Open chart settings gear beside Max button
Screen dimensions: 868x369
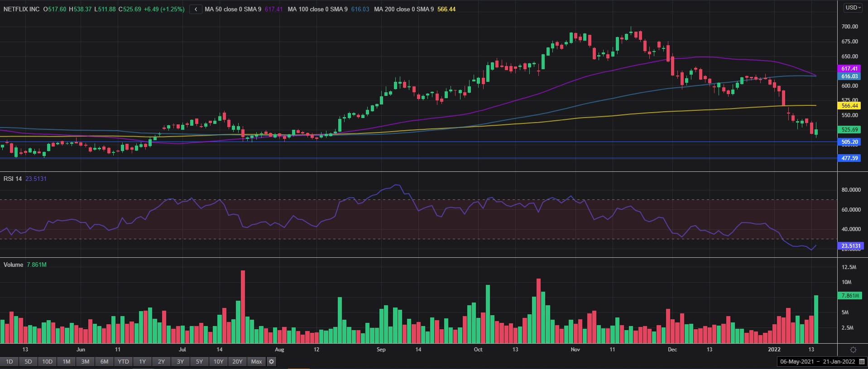pyautogui.click(x=271, y=361)
